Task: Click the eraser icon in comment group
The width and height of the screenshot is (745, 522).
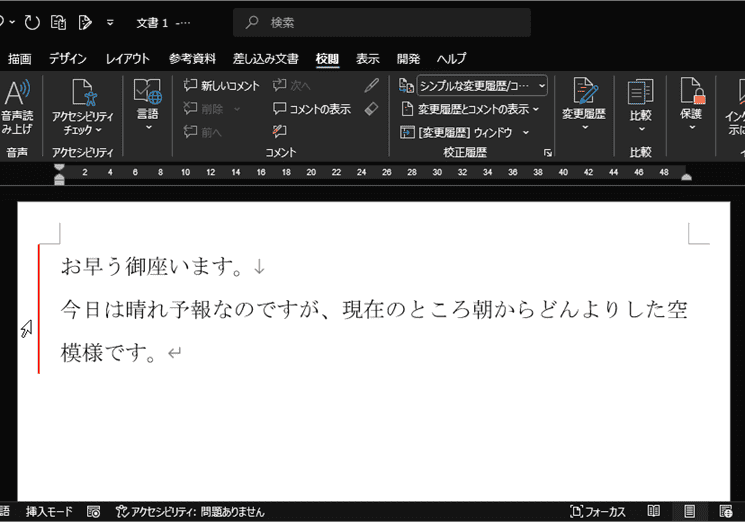Action: (372, 108)
